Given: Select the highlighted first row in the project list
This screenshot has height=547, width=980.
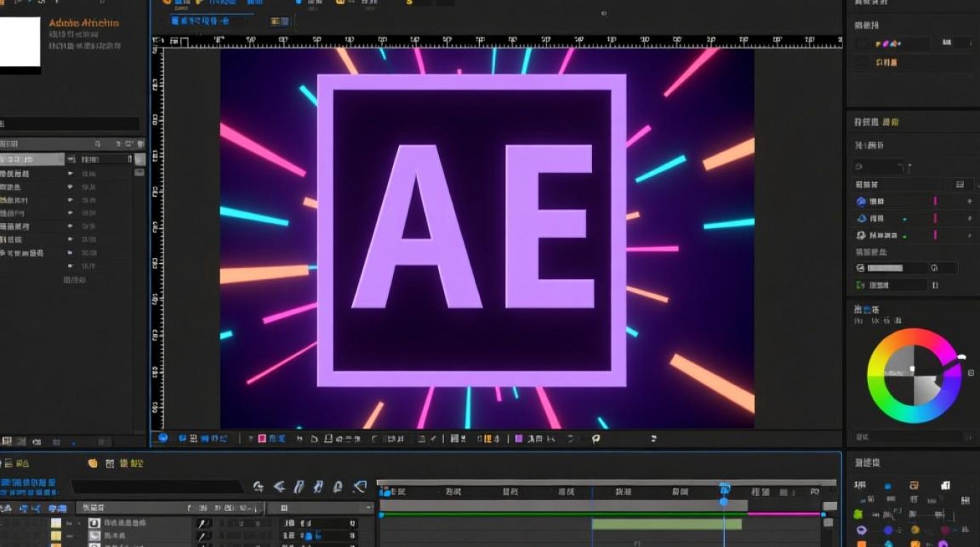Looking at the screenshot, I should [x=32, y=159].
